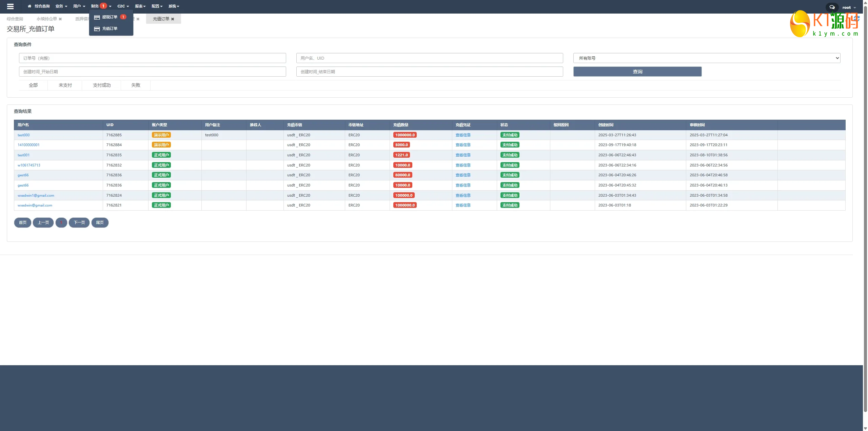
Task: Click the home icon beside 综合查询
Action: point(29,6)
